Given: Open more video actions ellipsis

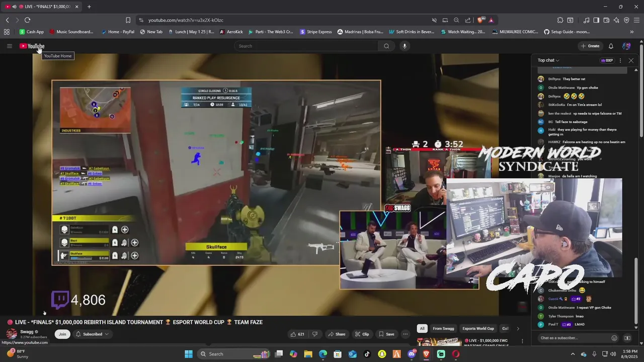Looking at the screenshot, I should (x=405, y=334).
